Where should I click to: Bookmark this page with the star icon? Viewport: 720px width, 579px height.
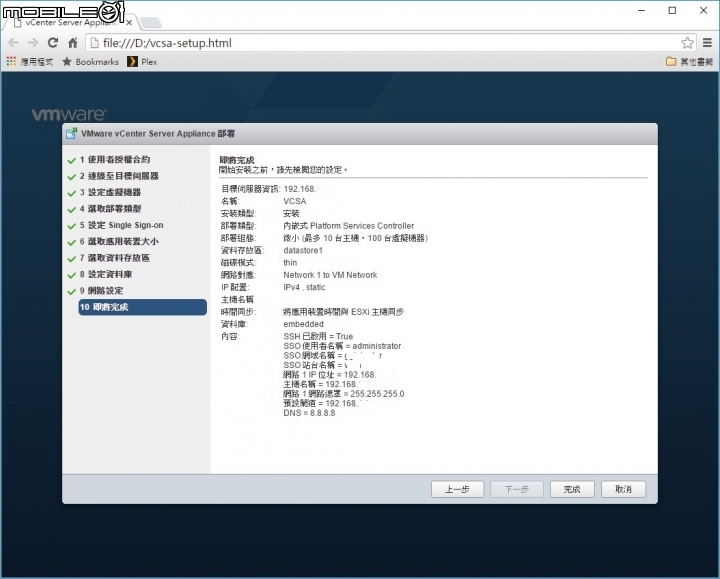click(x=687, y=43)
